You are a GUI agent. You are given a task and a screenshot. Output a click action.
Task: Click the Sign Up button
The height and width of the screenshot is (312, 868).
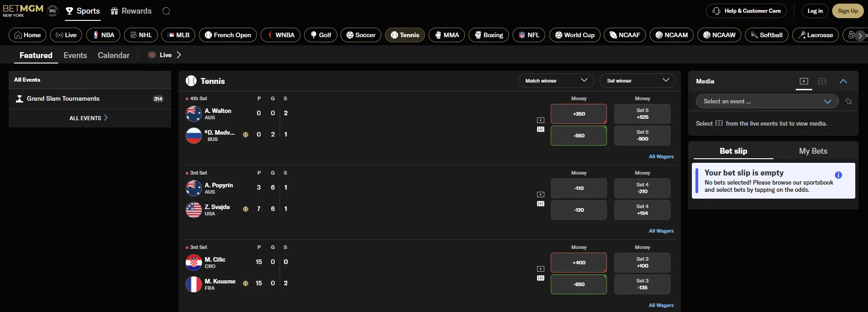[x=848, y=11]
